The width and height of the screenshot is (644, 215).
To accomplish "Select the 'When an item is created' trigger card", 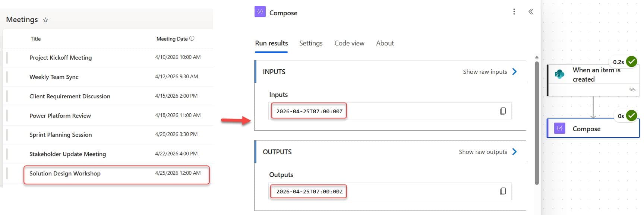I will click(593, 80).
